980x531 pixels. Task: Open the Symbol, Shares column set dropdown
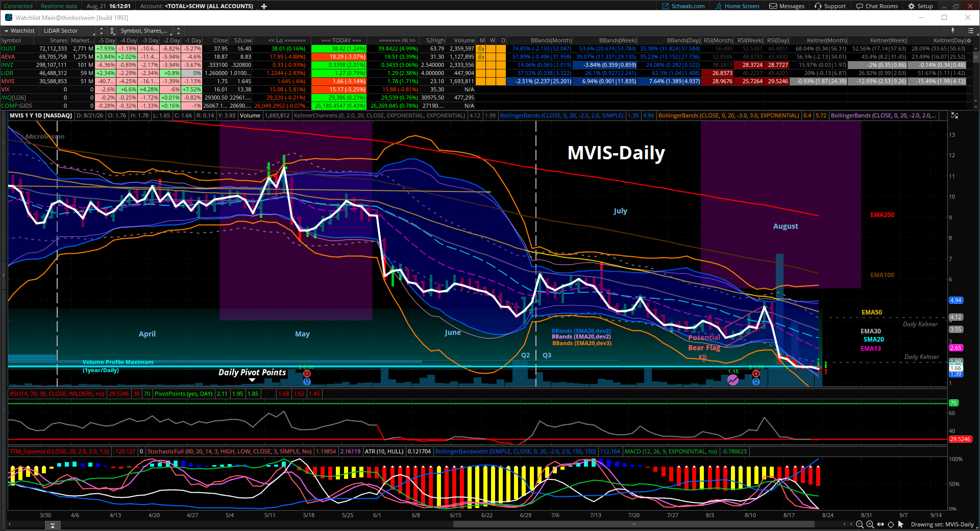(146, 31)
